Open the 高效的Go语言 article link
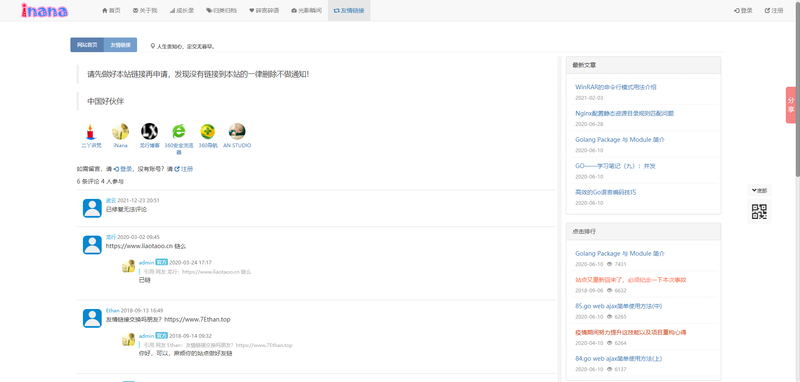800x382 pixels. point(605,192)
